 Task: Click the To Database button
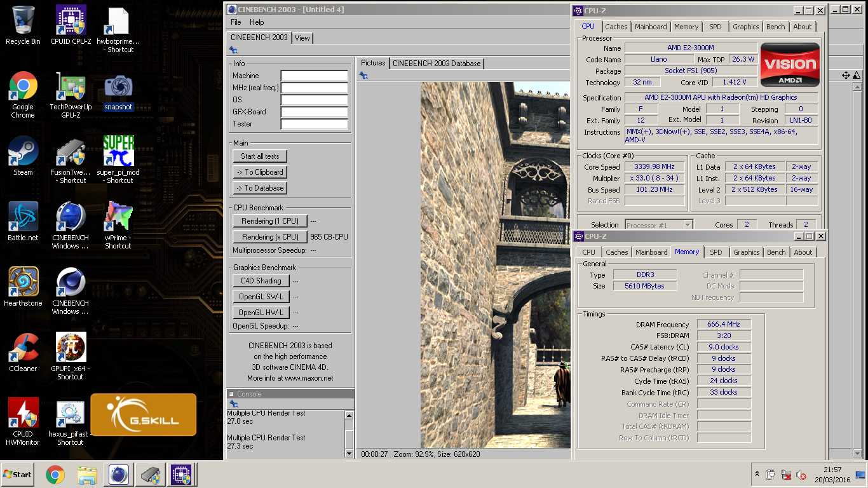click(260, 188)
